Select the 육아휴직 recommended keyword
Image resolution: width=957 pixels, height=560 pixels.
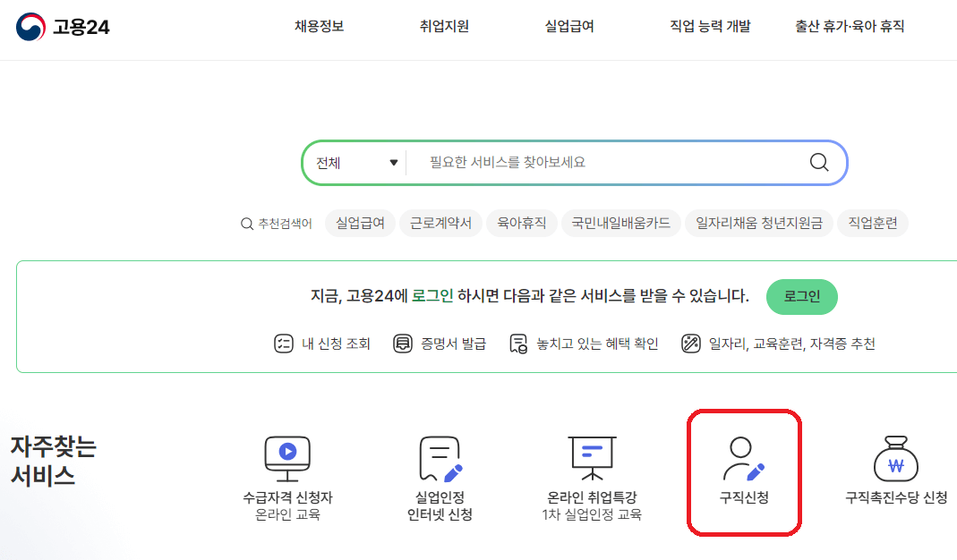point(522,223)
